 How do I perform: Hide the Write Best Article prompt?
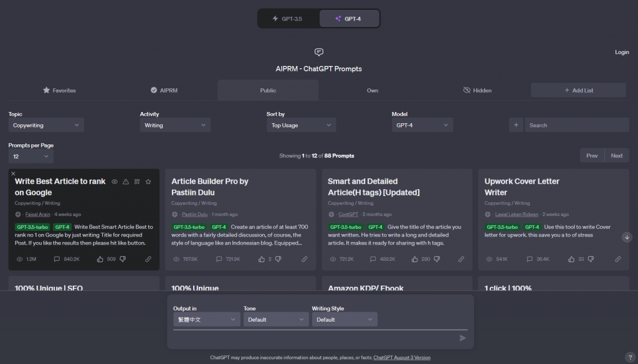click(x=115, y=182)
